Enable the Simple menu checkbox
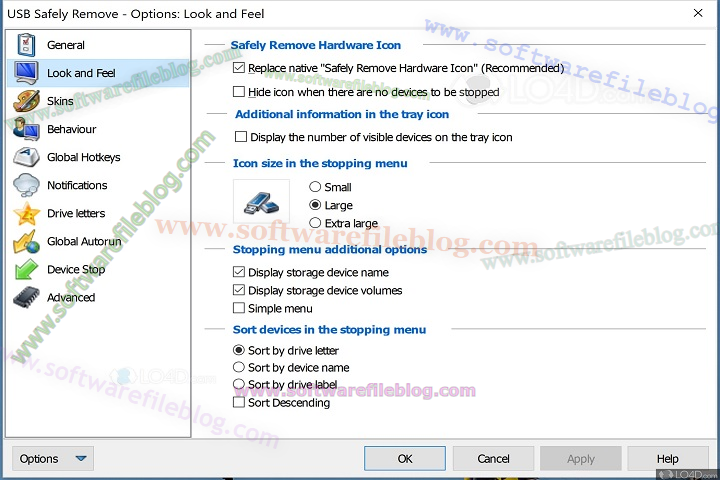The height and width of the screenshot is (480, 720). point(239,308)
